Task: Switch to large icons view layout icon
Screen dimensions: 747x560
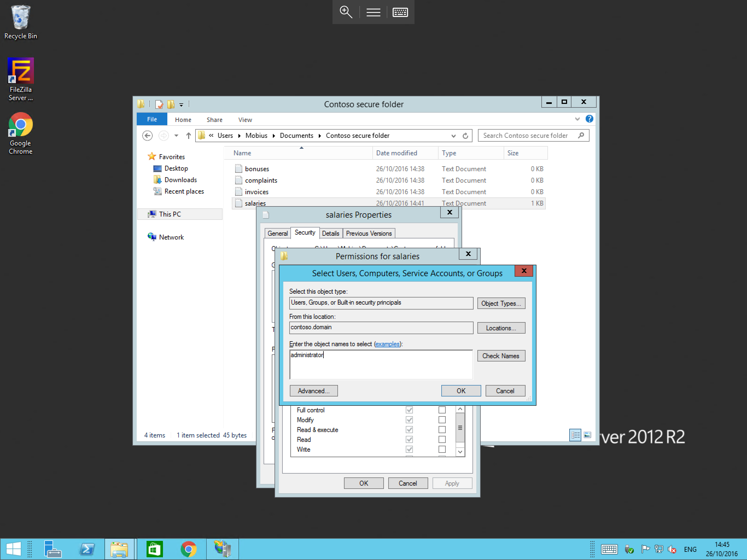Action: click(x=587, y=435)
